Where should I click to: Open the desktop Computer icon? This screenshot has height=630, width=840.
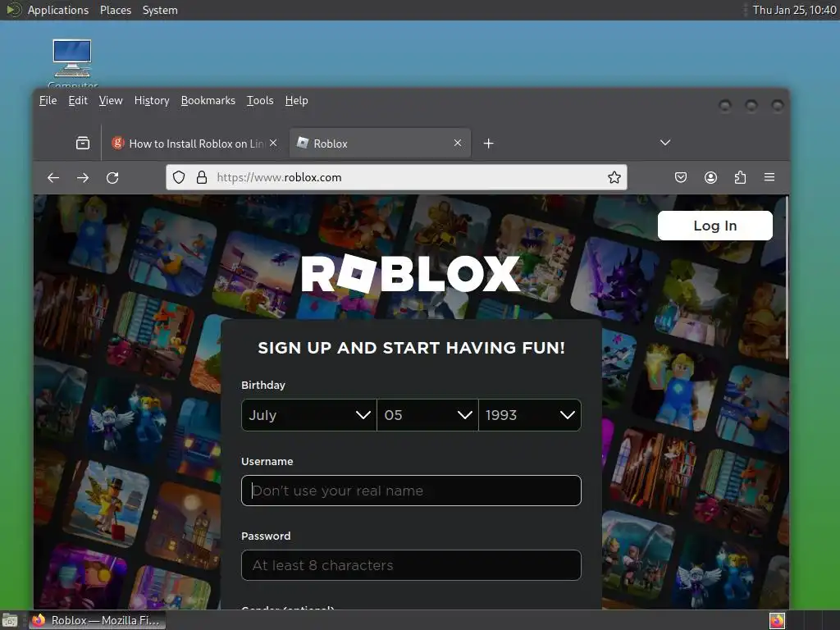[72, 62]
